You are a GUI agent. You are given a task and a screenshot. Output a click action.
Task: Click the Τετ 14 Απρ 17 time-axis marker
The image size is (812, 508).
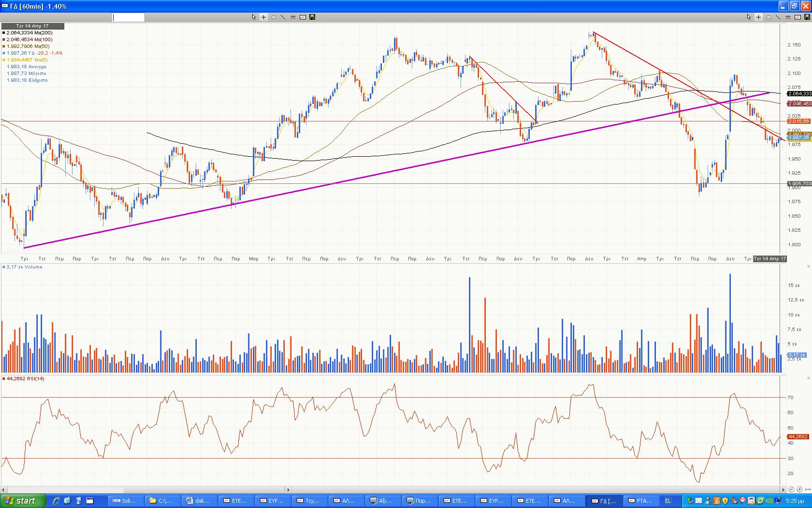tap(770, 259)
